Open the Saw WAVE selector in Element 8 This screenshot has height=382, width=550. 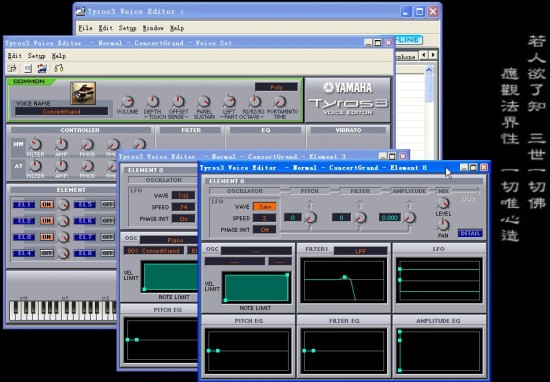(x=264, y=207)
